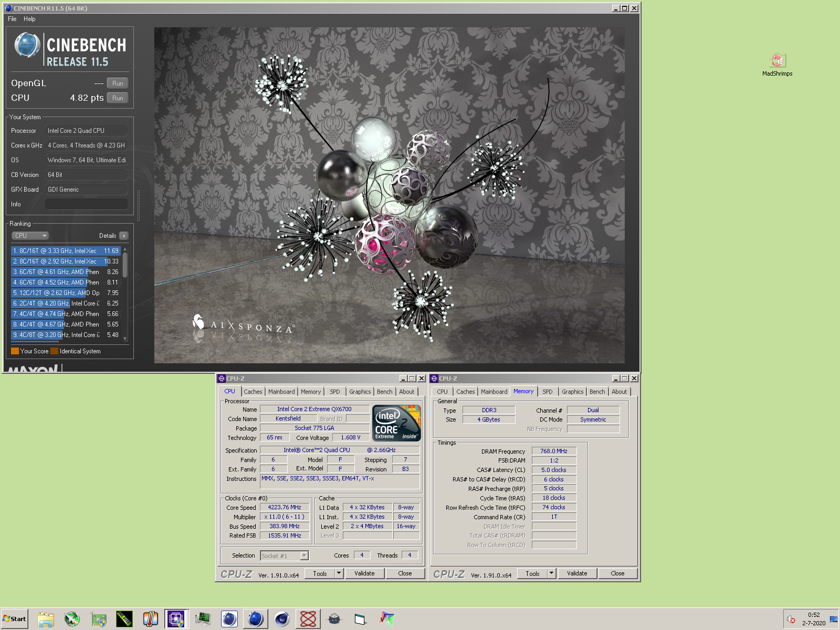This screenshot has width=840, height=630.
Task: Click the Cinebench title bar globe icon
Action: click(8, 8)
